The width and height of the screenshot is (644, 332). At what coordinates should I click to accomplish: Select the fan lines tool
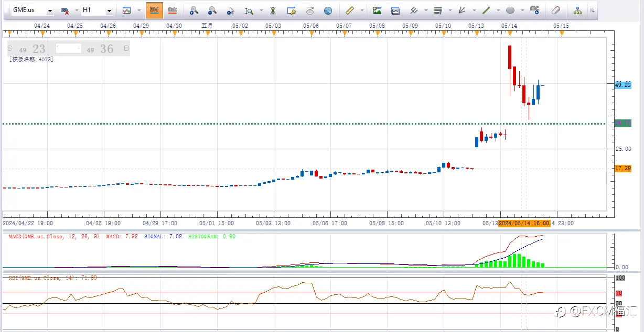click(462, 10)
